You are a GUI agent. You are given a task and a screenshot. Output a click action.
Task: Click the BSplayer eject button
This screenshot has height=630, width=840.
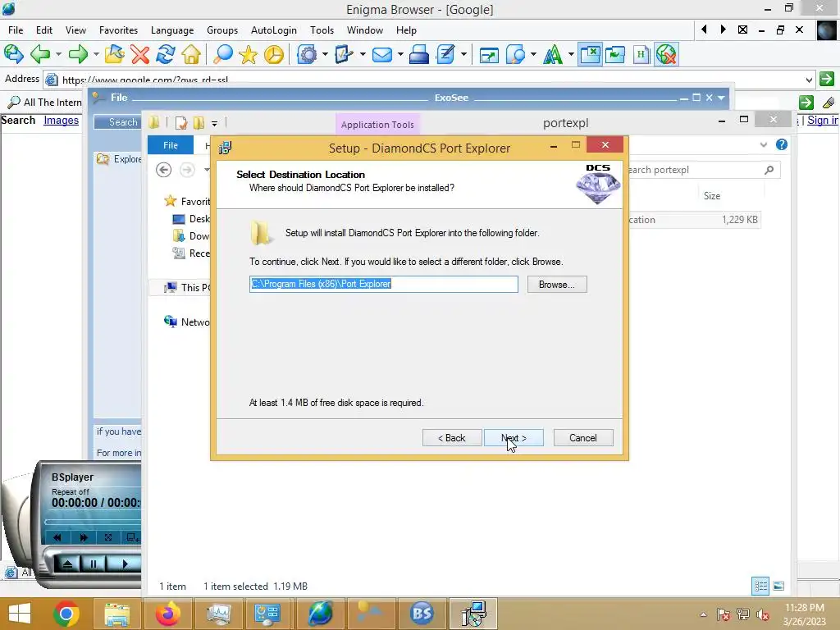[67, 564]
